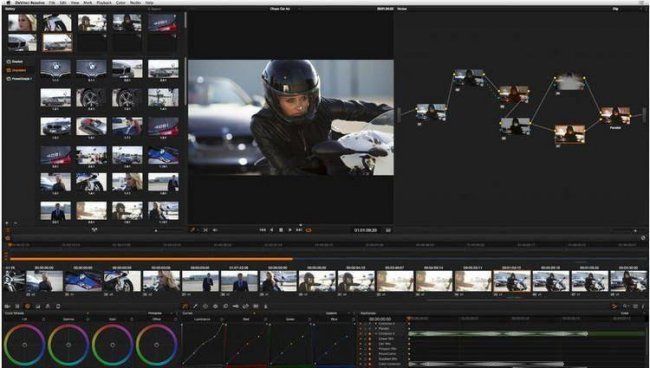650x368 pixels.
Task: Open the Help menu
Action: point(149,2)
